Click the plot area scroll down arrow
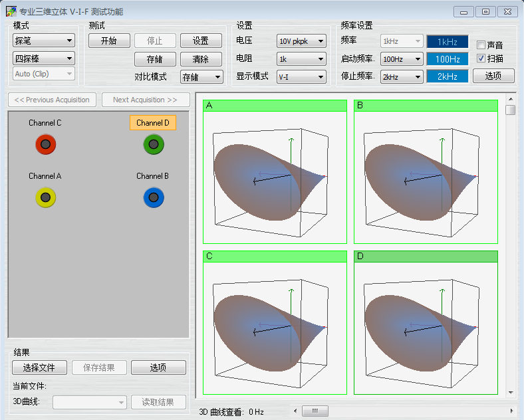The height and width of the screenshot is (420, 524). click(511, 392)
